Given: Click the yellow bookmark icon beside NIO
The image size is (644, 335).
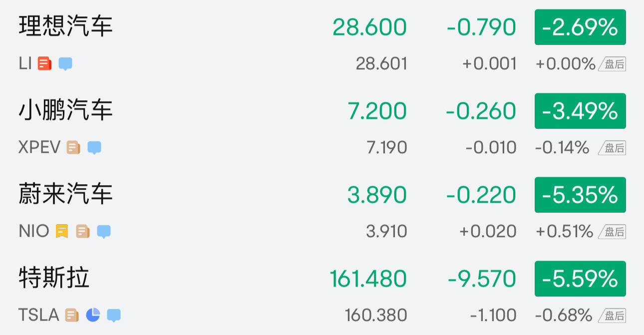Looking at the screenshot, I should coord(62,231).
